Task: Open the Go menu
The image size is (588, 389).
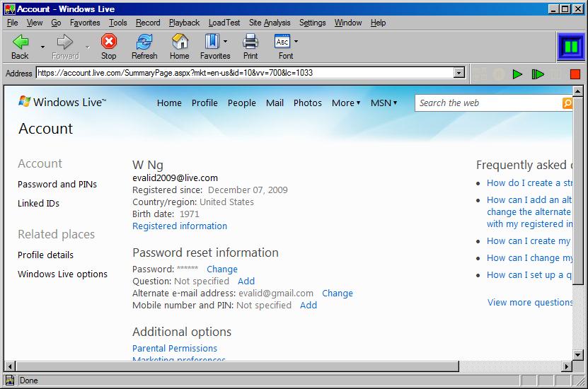Action: tap(56, 23)
